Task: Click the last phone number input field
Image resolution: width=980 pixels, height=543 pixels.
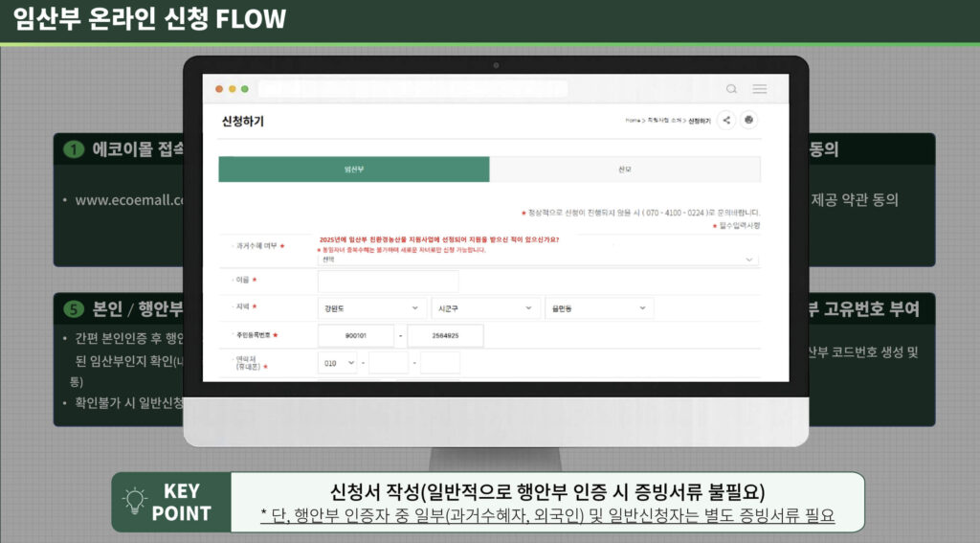Action: click(440, 363)
